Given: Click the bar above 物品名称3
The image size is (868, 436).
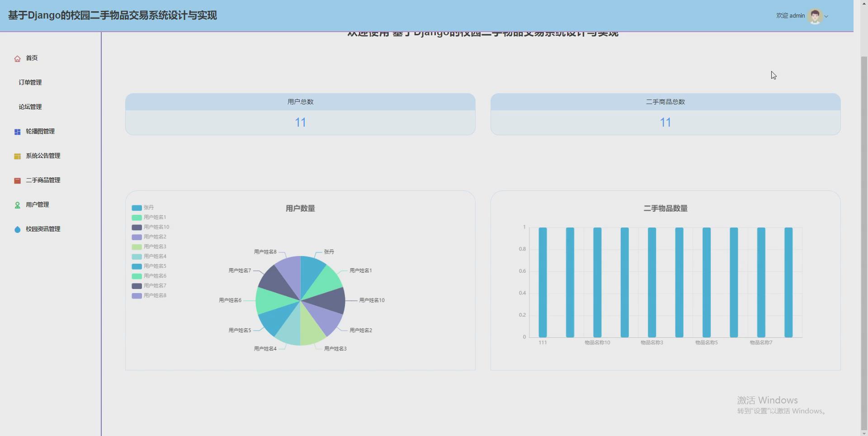Looking at the screenshot, I should click(x=652, y=282).
